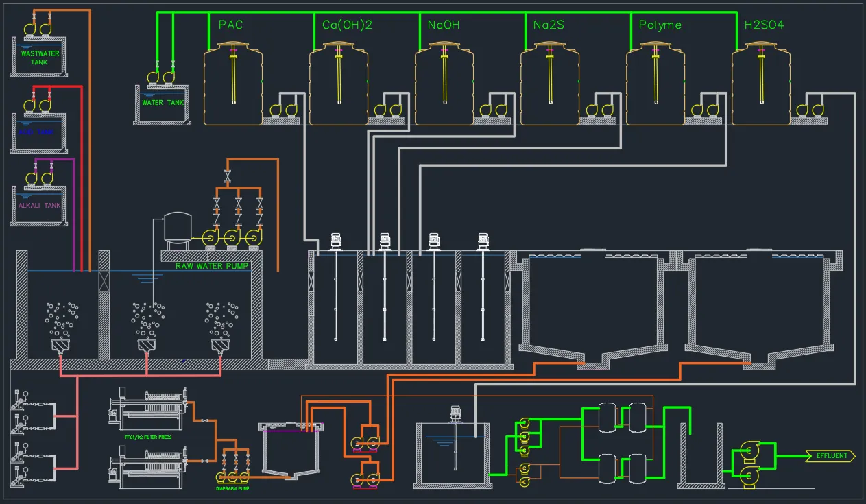Select the ALKALI TANK text
This screenshot has width=866, height=504.
pos(40,205)
